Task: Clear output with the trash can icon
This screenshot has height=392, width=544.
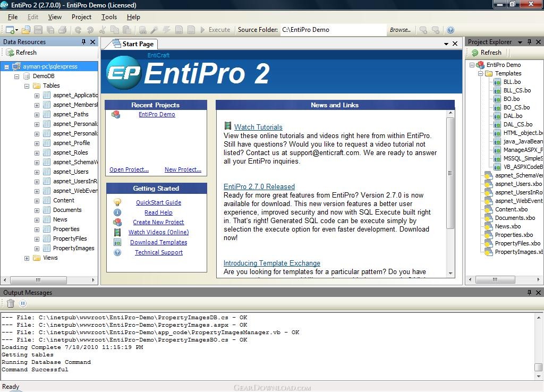Action: tap(11, 303)
